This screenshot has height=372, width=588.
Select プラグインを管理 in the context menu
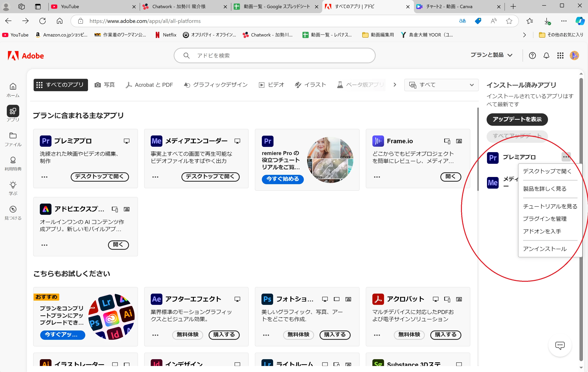point(544,219)
